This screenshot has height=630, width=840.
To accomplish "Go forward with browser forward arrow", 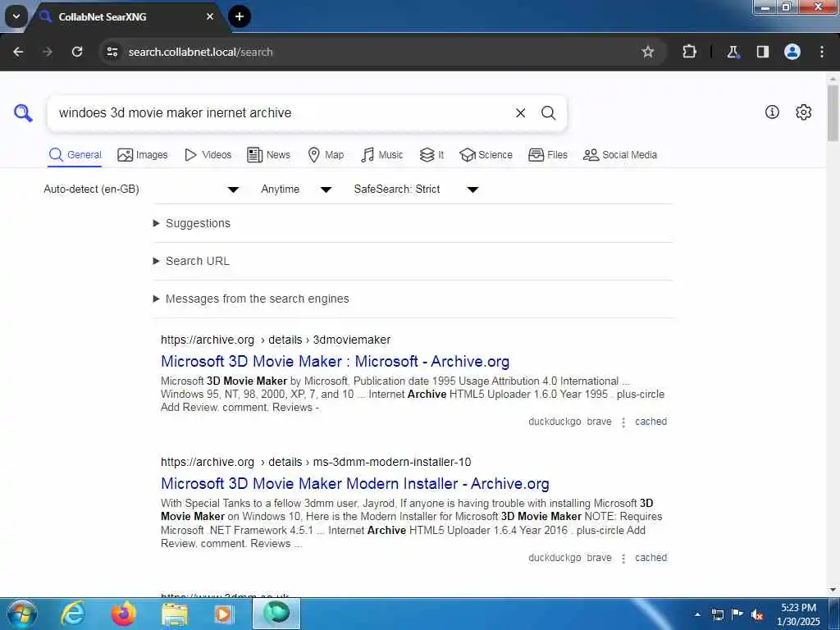I will [48, 52].
